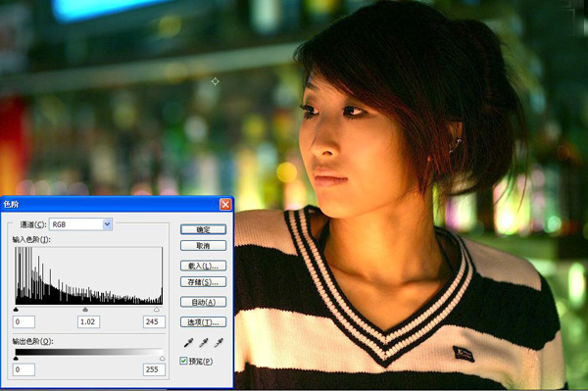Click the output white level slider
The width and height of the screenshot is (588, 391).
162,359
